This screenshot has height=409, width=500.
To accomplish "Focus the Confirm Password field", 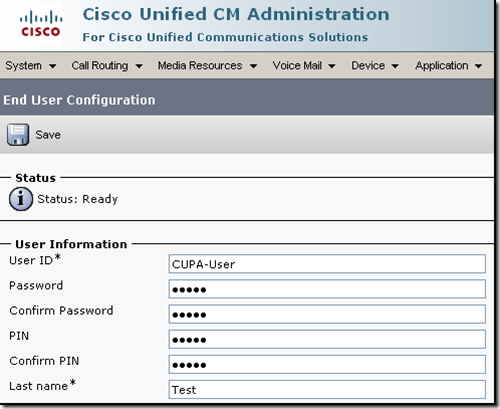I will [327, 314].
